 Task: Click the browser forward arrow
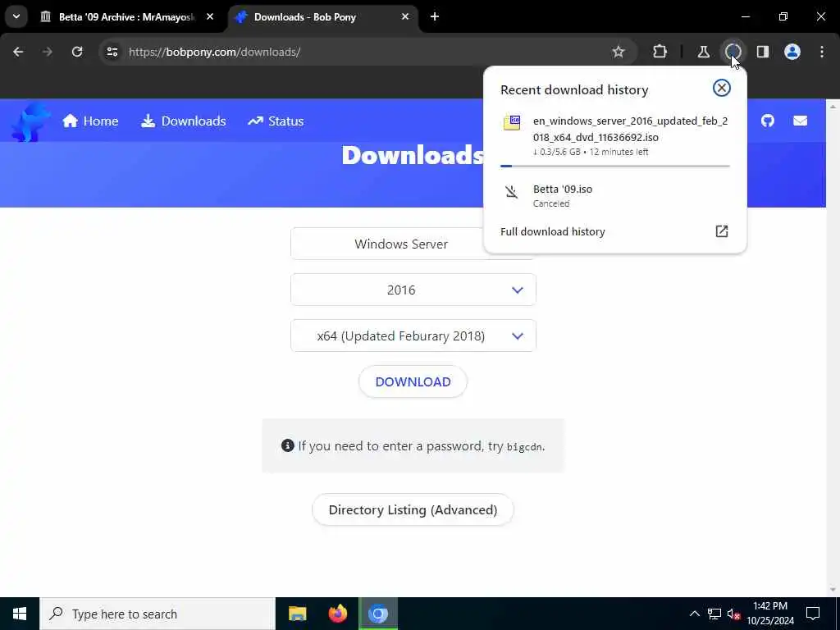(x=48, y=52)
